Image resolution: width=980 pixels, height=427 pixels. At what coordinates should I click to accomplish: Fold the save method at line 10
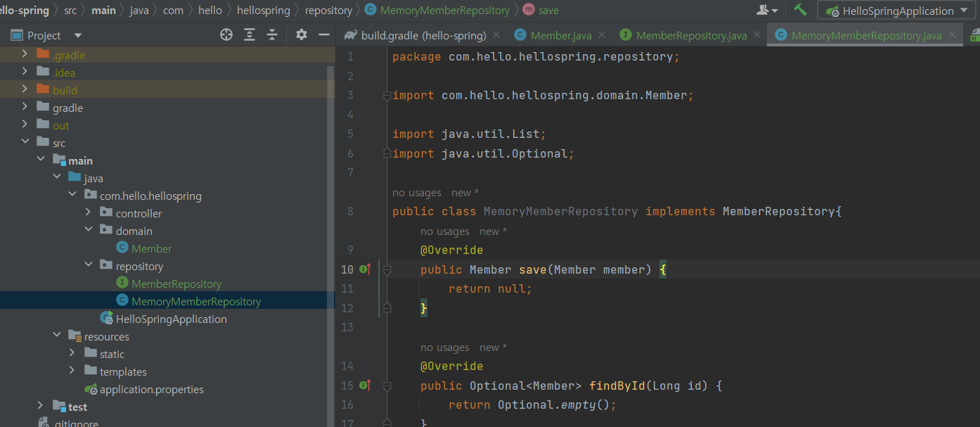click(386, 269)
